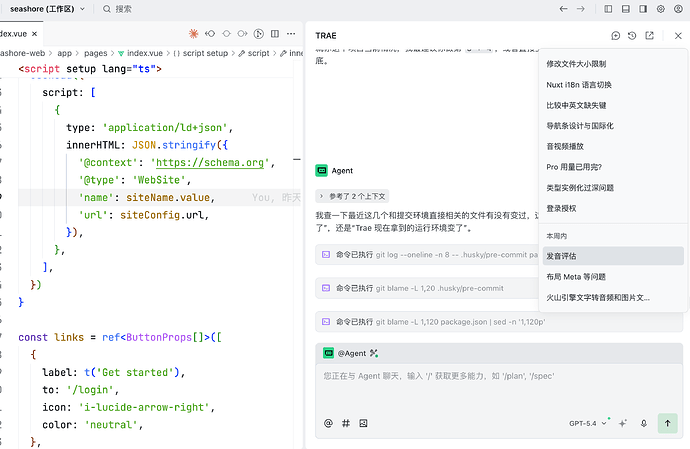Open the git blame package.json command result

tap(499, 322)
